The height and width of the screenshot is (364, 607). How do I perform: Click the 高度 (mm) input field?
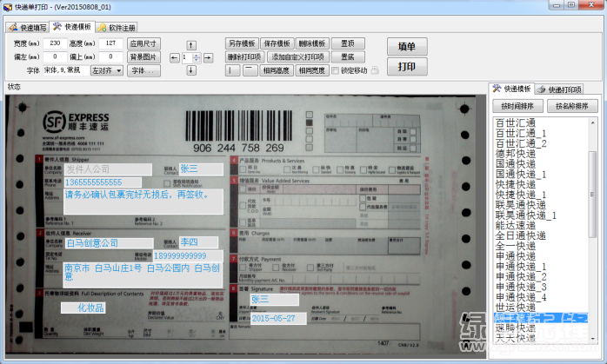pos(110,43)
